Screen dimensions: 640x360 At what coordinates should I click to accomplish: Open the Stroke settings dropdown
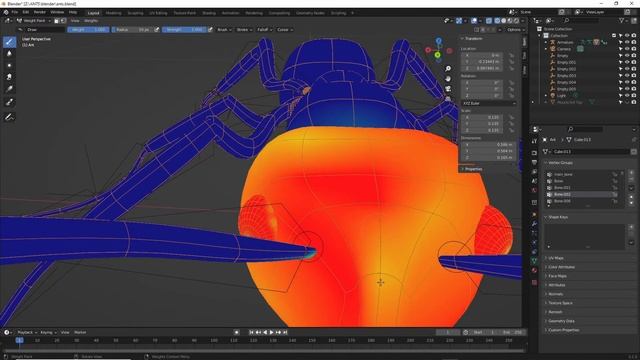244,29
